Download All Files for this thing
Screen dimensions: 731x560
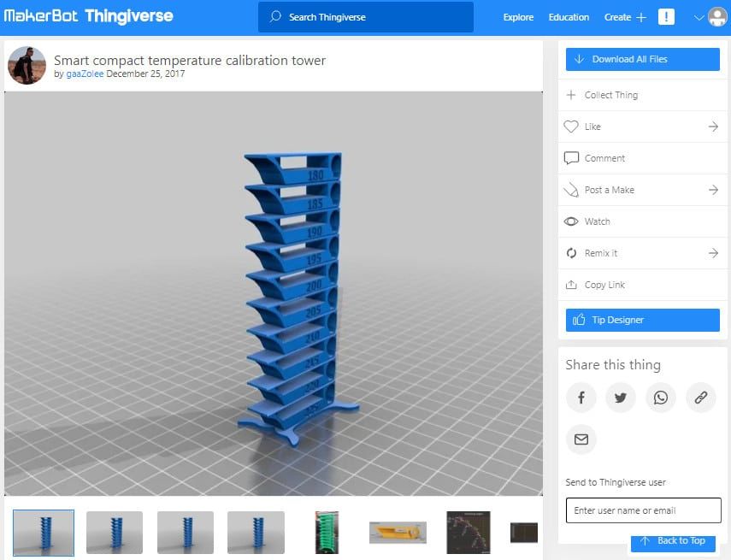tap(642, 59)
